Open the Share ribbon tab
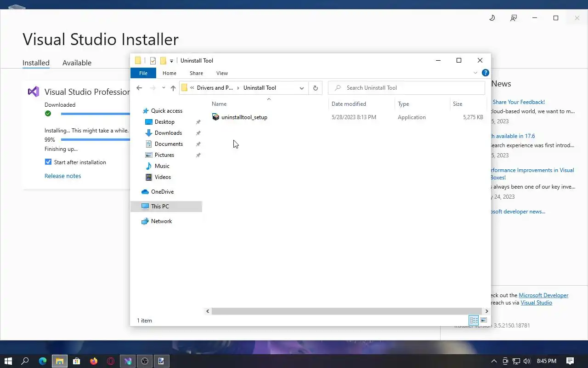The image size is (588, 368). point(196,73)
